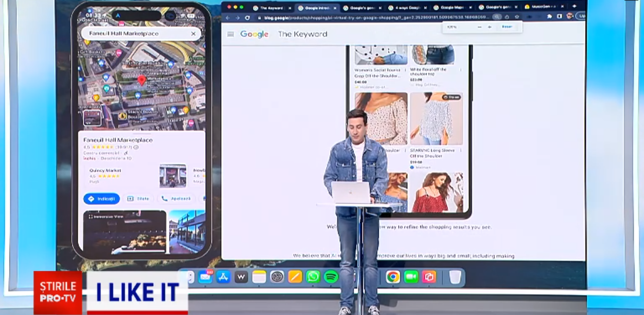The width and height of the screenshot is (644, 315).
Task: Open the hamburger menu next to Google
Action: (230, 34)
